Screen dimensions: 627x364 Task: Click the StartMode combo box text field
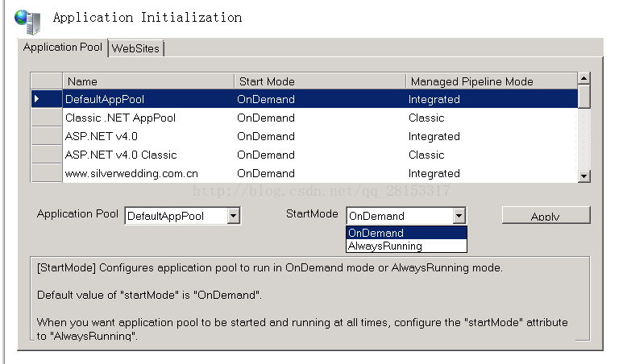[x=398, y=216]
